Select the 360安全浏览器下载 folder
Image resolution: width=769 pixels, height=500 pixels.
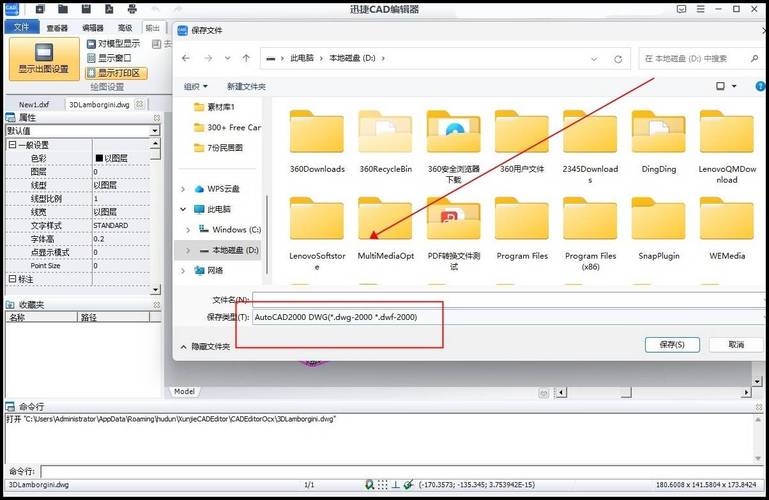(454, 147)
